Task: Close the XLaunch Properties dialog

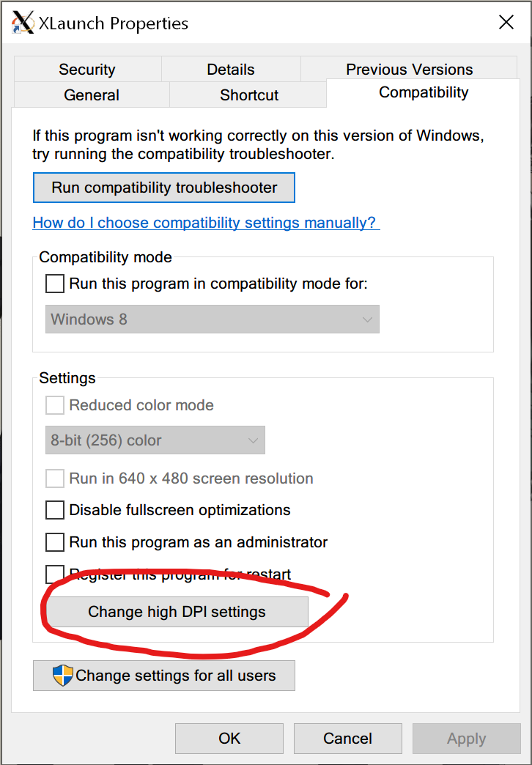Action: click(x=506, y=23)
